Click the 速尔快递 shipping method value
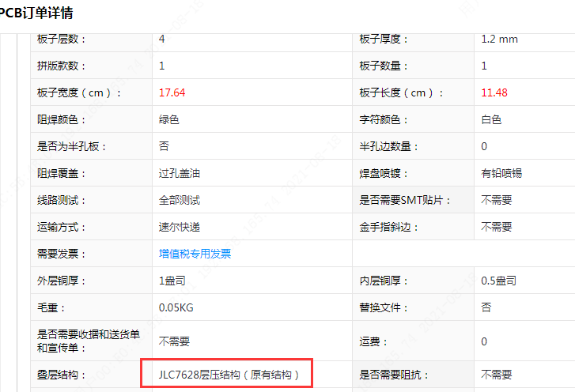 [180, 227]
